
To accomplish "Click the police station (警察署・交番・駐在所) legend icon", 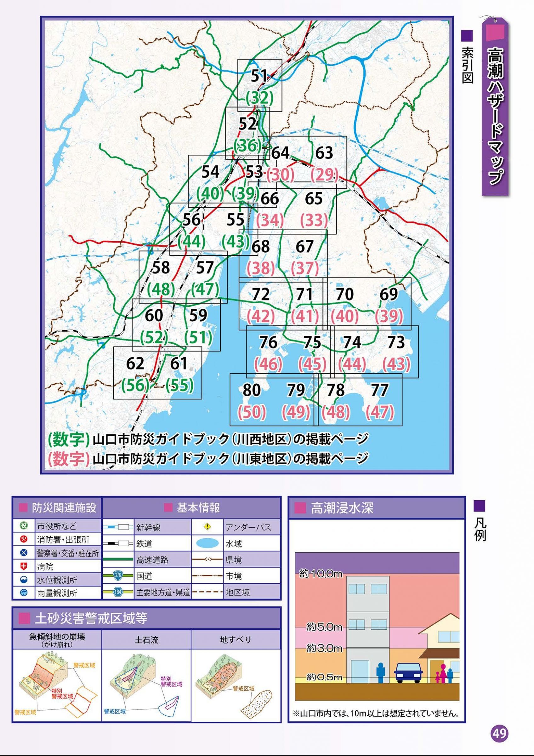I will click(24, 553).
